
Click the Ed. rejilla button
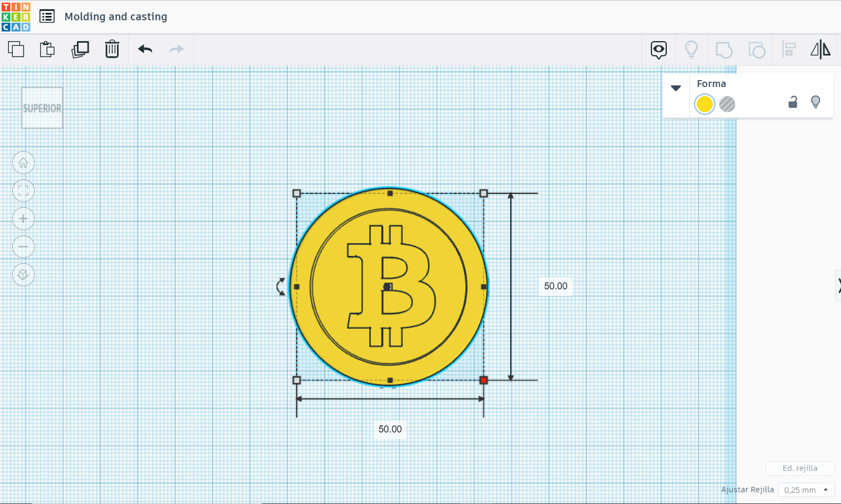click(x=800, y=468)
